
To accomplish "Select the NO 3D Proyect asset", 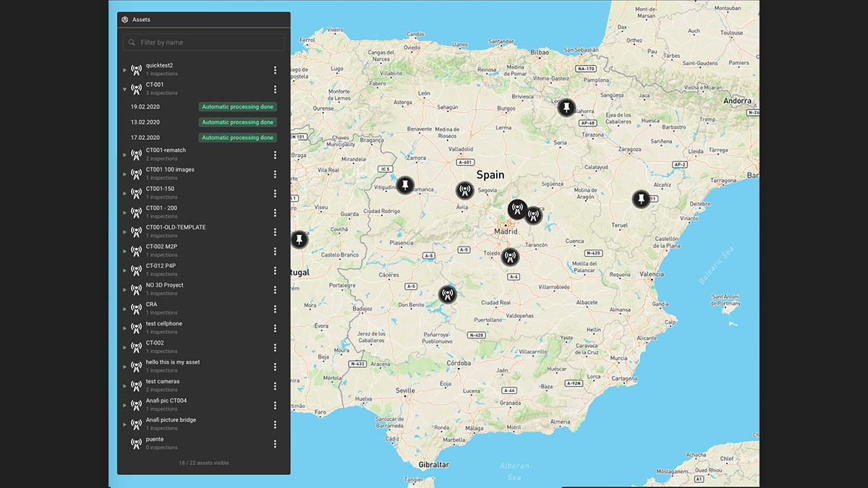I will point(165,285).
